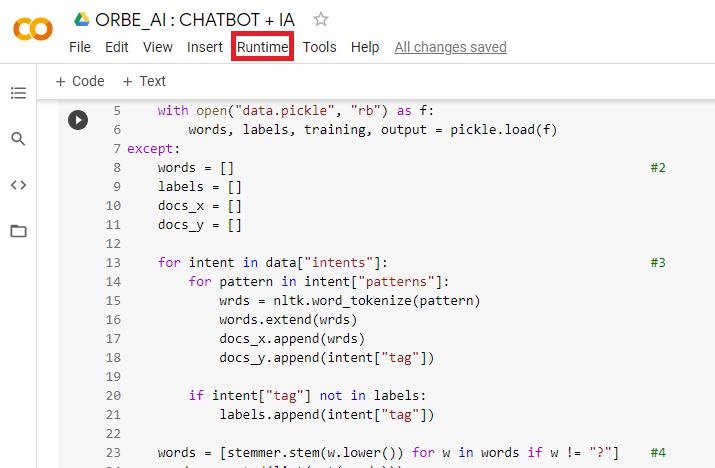Run the code cell with the play button
Screen dimensions: 715x468
tap(78, 120)
